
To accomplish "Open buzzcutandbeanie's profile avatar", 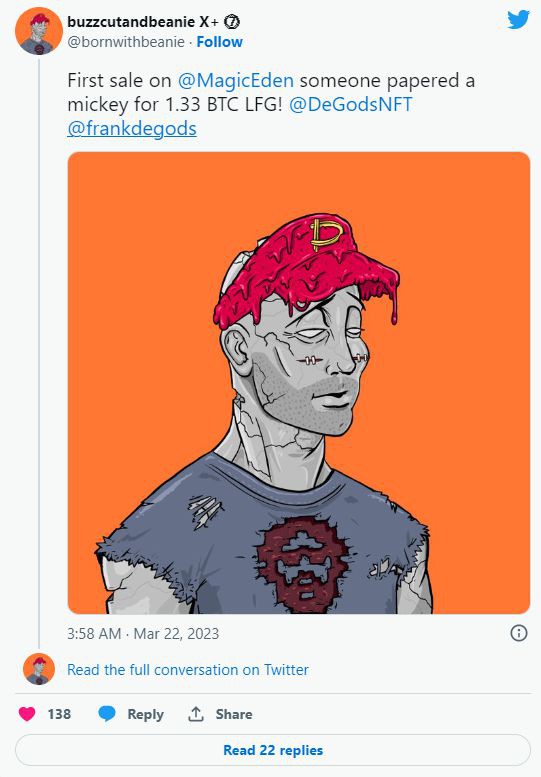I will point(39,31).
